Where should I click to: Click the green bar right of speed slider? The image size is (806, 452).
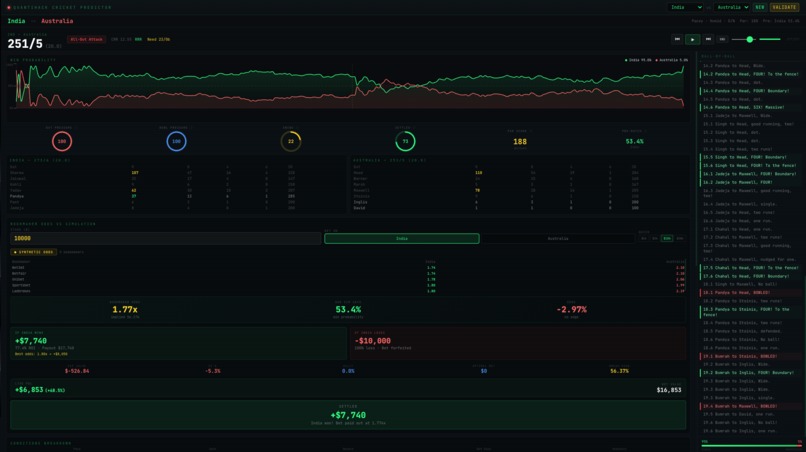[770, 39]
